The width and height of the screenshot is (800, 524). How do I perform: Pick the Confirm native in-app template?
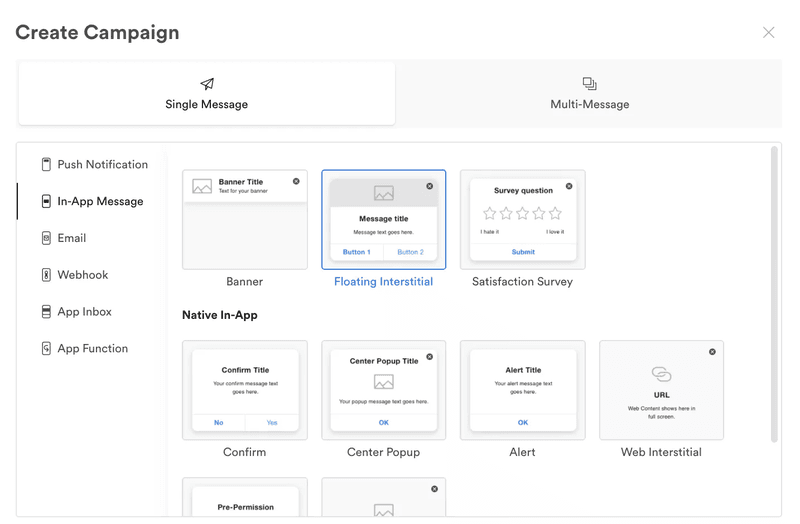pos(245,391)
